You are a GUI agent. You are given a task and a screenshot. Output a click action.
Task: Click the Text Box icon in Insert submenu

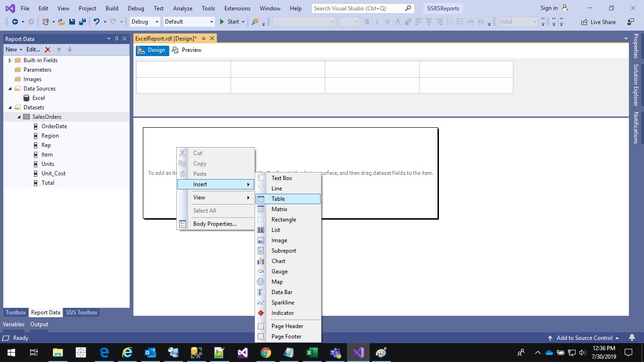[x=261, y=178]
